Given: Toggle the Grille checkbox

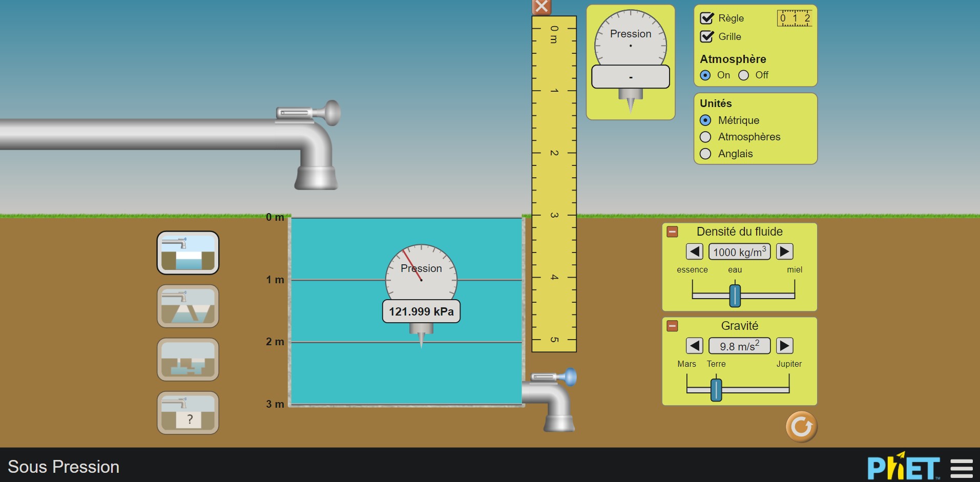Looking at the screenshot, I should 707,36.
